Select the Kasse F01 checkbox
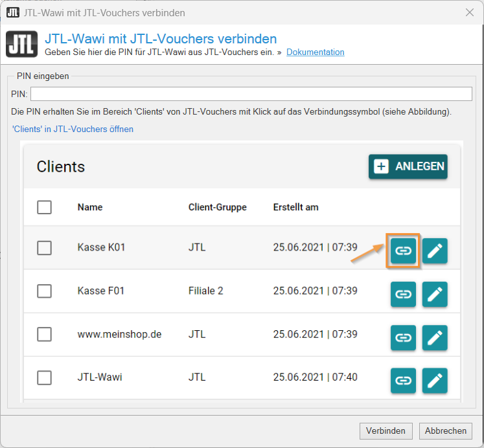The image size is (484, 448). 44,291
